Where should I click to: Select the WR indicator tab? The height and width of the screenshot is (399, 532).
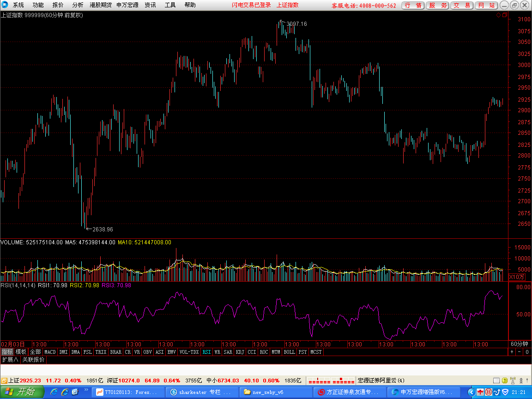(x=218, y=352)
